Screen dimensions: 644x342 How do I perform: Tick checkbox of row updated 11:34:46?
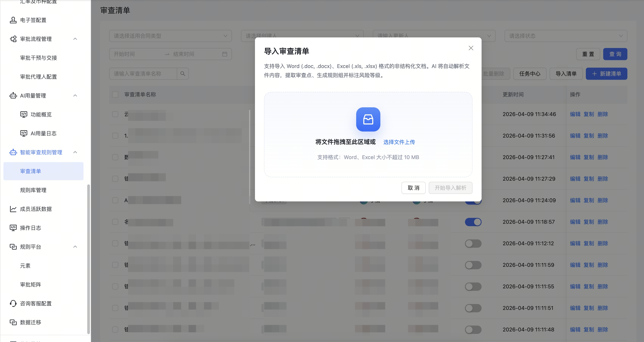click(x=115, y=114)
